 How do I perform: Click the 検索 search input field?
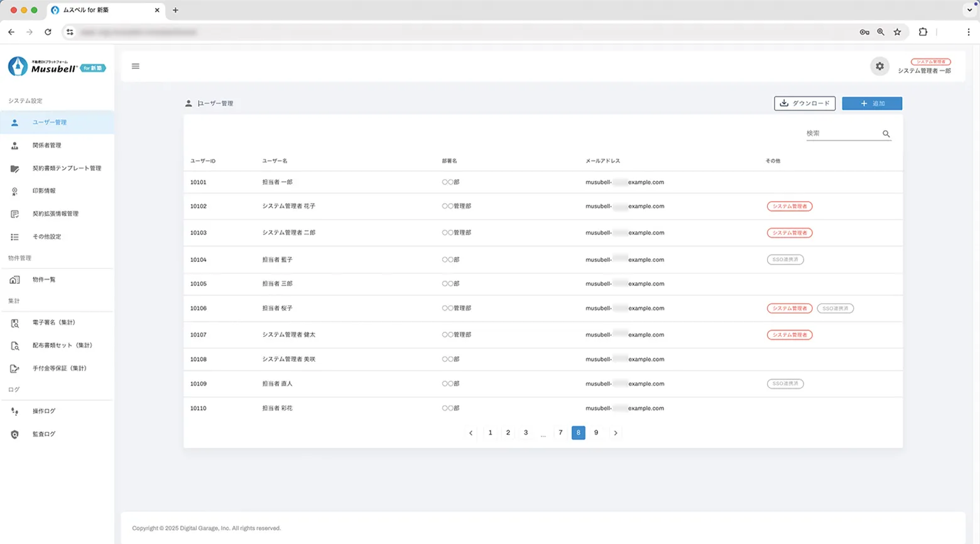[x=842, y=133]
